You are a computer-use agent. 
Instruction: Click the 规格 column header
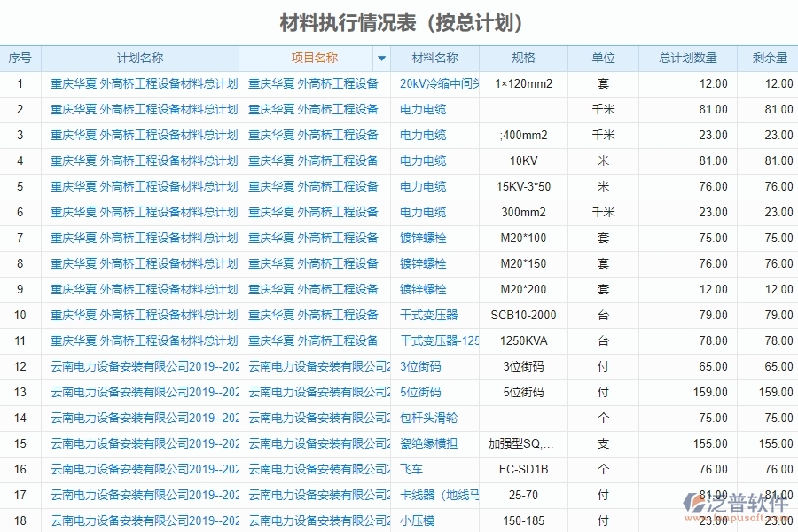[x=521, y=58]
